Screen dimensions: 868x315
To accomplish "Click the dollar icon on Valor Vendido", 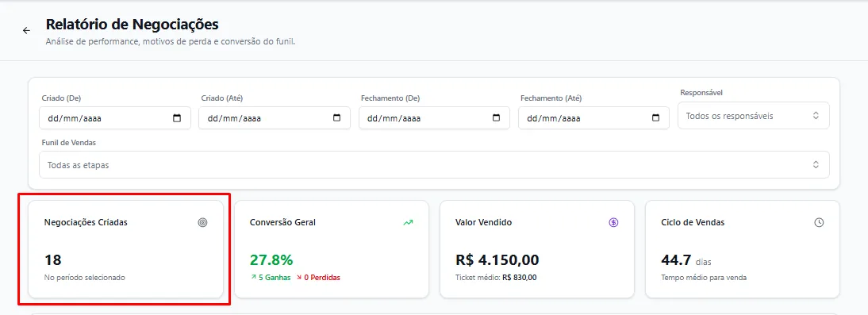I will [613, 222].
